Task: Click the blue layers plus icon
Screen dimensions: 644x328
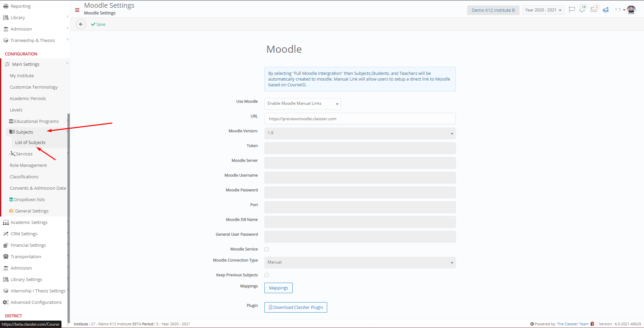Action: (606, 10)
